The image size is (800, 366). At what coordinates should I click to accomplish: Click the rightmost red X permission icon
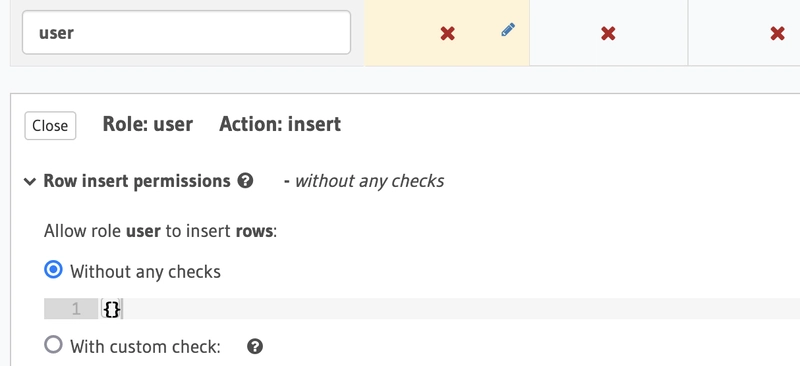click(777, 34)
